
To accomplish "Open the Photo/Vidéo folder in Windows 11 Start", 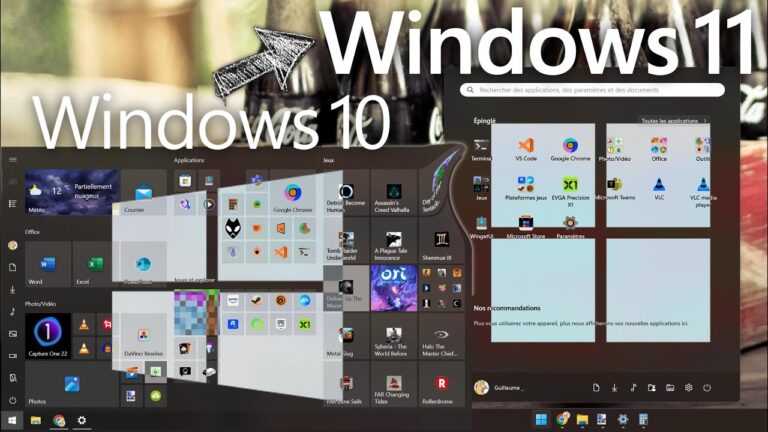I will pos(615,149).
